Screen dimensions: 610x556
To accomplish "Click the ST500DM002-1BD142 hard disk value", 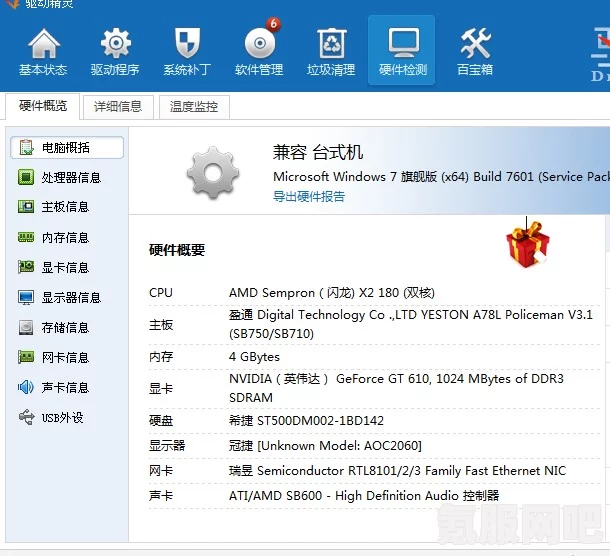I will [306, 421].
